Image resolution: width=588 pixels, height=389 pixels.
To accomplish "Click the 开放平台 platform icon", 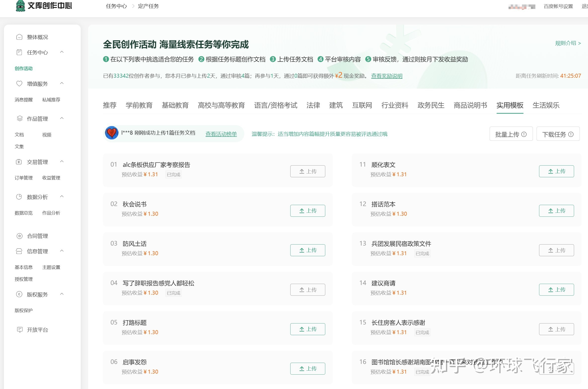I will point(19,330).
